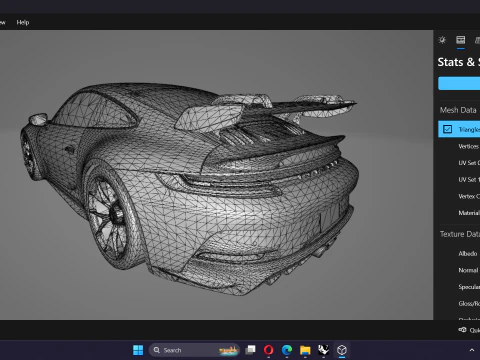Click the blue button under Stats heading
The width and height of the screenshot is (480, 360).
459,83
